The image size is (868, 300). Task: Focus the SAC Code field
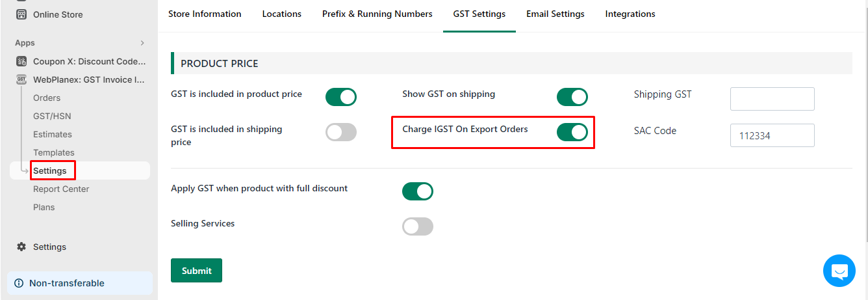pyautogui.click(x=772, y=135)
